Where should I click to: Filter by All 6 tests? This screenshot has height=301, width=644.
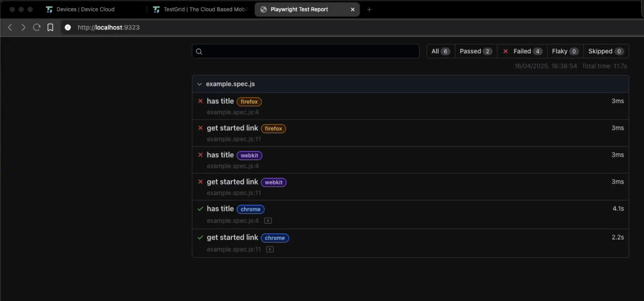(441, 51)
